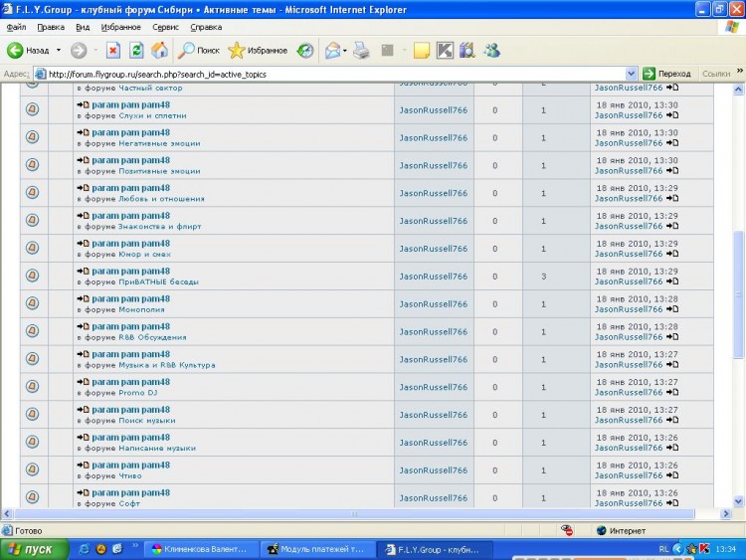
Task: Click the yellow note toolbar icon
Action: pyautogui.click(x=422, y=50)
